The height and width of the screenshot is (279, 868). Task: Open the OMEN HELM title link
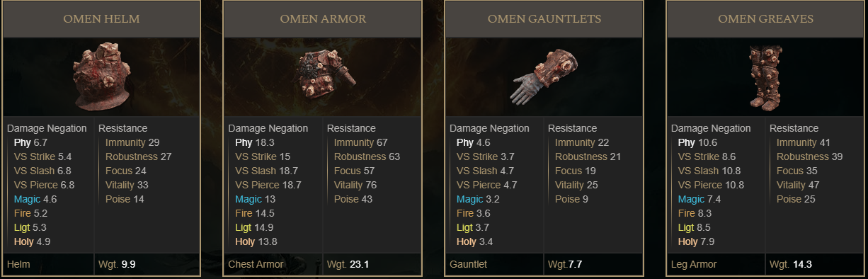click(x=101, y=19)
